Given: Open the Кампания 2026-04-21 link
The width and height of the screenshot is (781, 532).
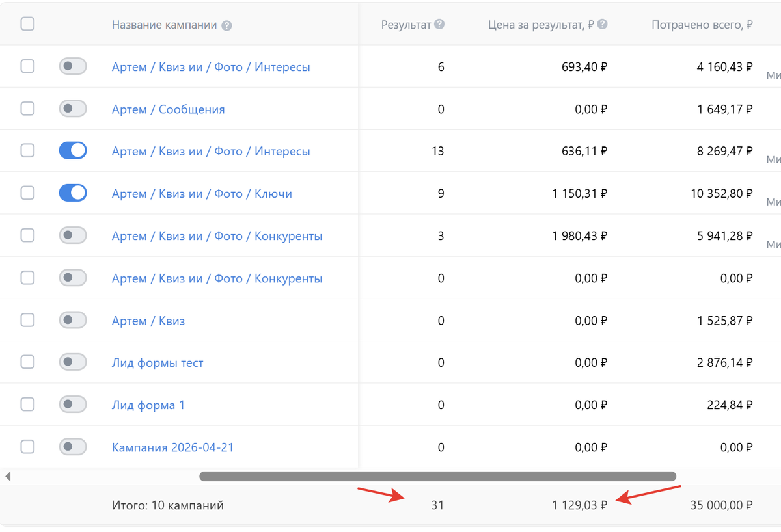Looking at the screenshot, I should pyautogui.click(x=172, y=447).
